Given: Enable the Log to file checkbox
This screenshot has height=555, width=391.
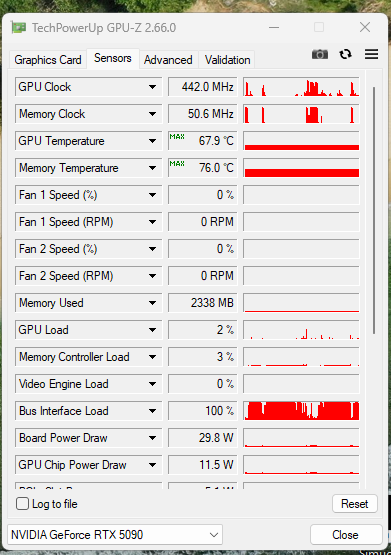Looking at the screenshot, I should (x=22, y=504).
